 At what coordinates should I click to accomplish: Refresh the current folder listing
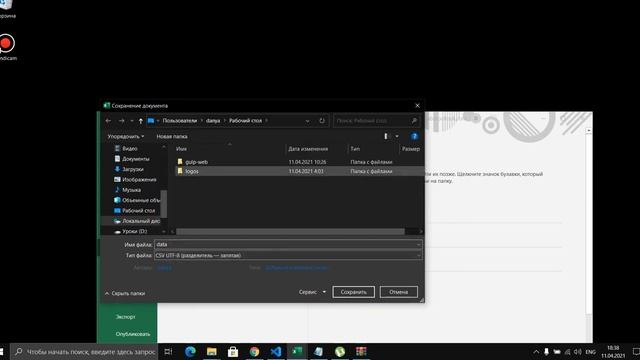point(322,121)
